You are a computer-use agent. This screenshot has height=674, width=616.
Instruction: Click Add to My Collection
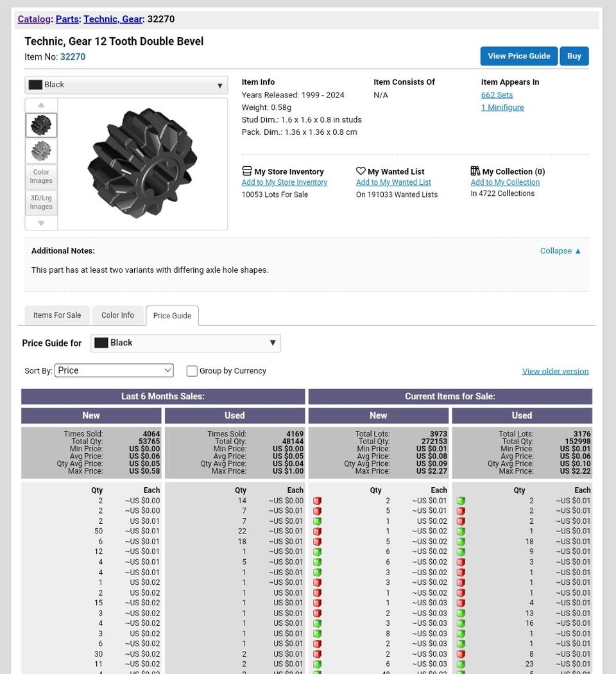pos(505,182)
